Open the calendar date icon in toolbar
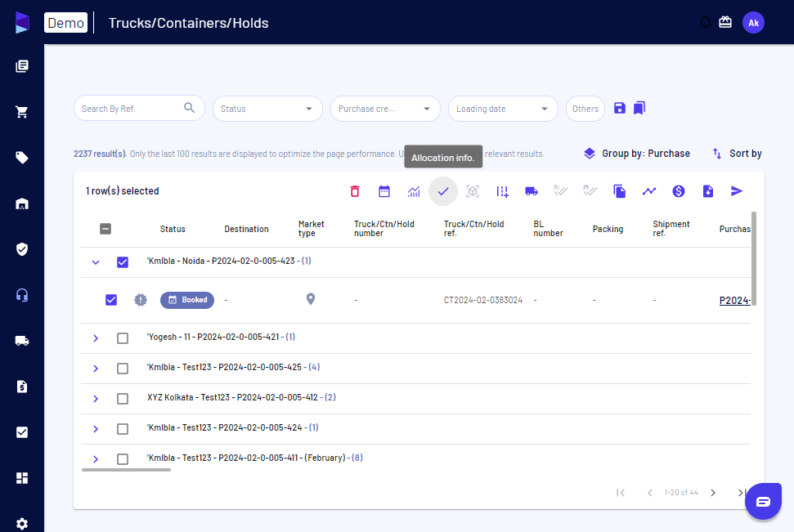794x532 pixels. click(x=384, y=191)
